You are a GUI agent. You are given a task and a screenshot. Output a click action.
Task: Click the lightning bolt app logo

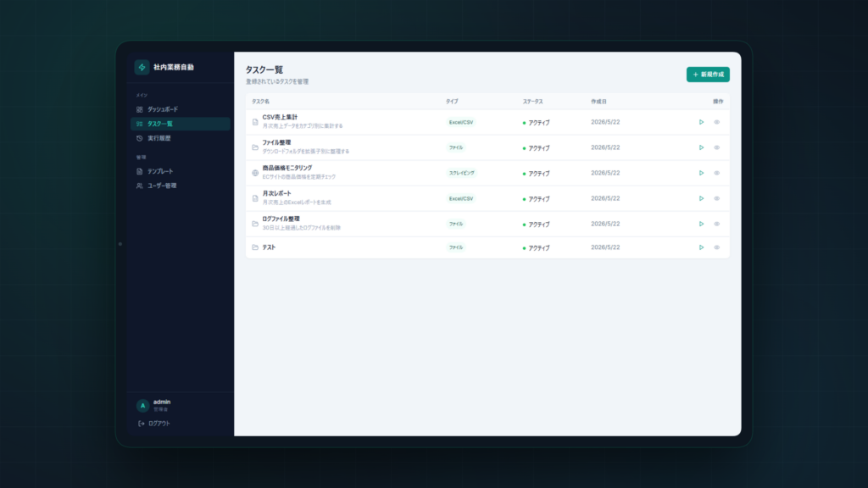142,67
